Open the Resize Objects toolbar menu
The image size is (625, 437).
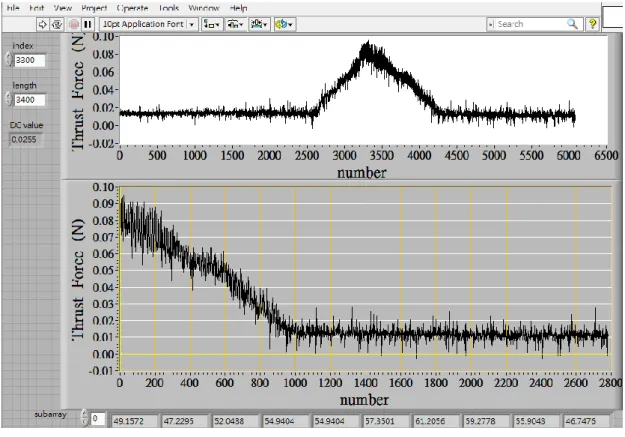click(x=259, y=24)
